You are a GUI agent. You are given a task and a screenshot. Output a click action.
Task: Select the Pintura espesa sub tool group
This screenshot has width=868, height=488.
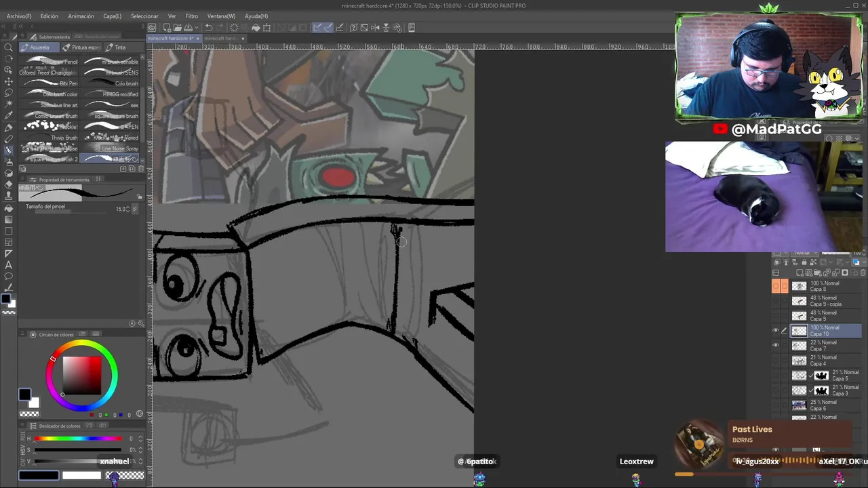(x=81, y=47)
